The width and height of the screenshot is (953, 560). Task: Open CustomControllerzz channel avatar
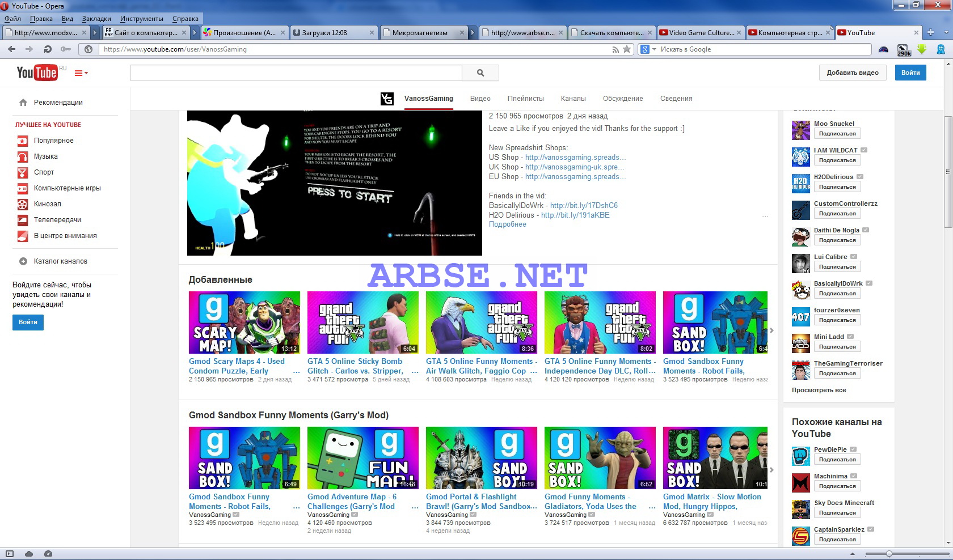point(801,210)
